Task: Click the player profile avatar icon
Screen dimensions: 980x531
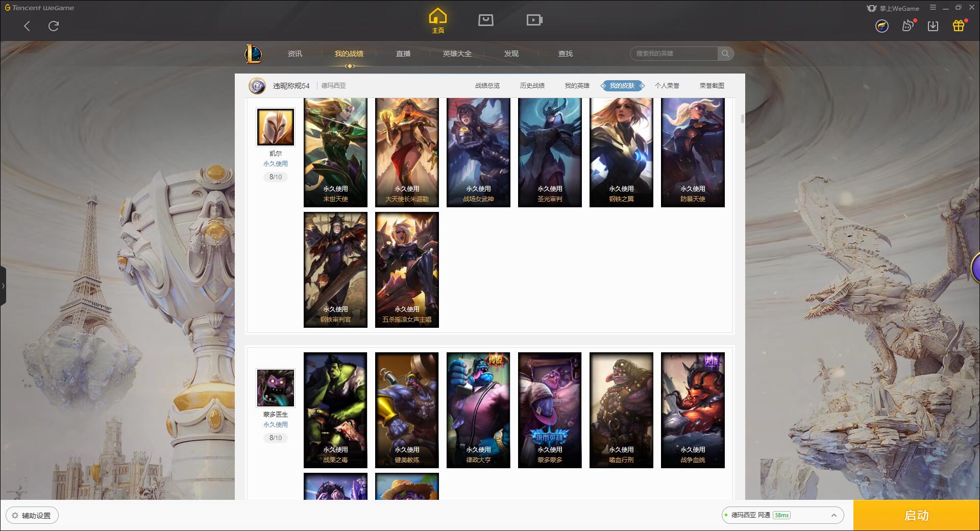Action: (x=257, y=86)
